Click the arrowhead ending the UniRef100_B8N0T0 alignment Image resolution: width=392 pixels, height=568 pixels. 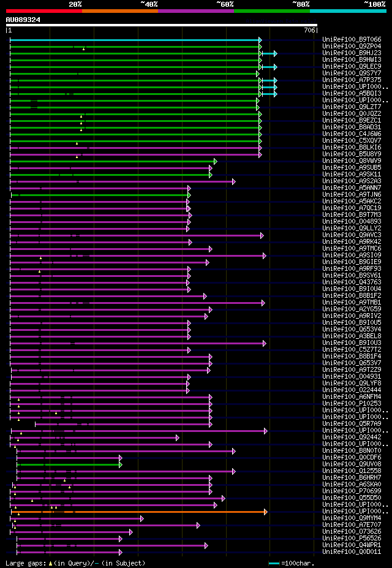234,452
